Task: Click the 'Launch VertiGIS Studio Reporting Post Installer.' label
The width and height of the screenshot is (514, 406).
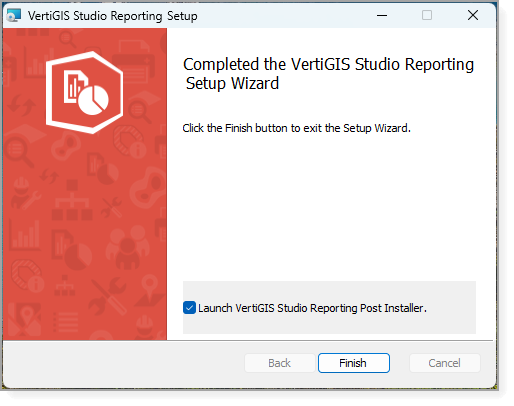Action: click(x=312, y=308)
